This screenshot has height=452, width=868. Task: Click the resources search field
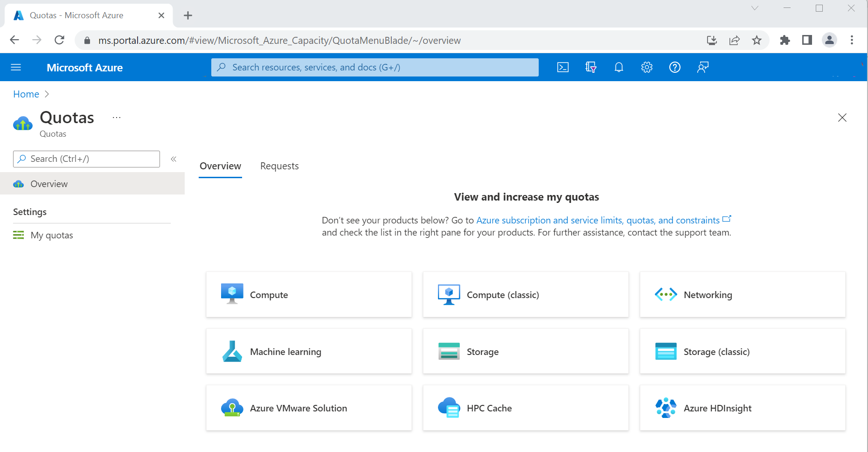(375, 67)
